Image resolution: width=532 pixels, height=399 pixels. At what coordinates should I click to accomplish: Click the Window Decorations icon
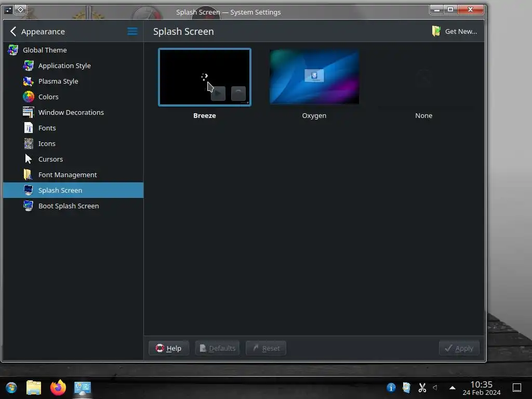coord(29,112)
